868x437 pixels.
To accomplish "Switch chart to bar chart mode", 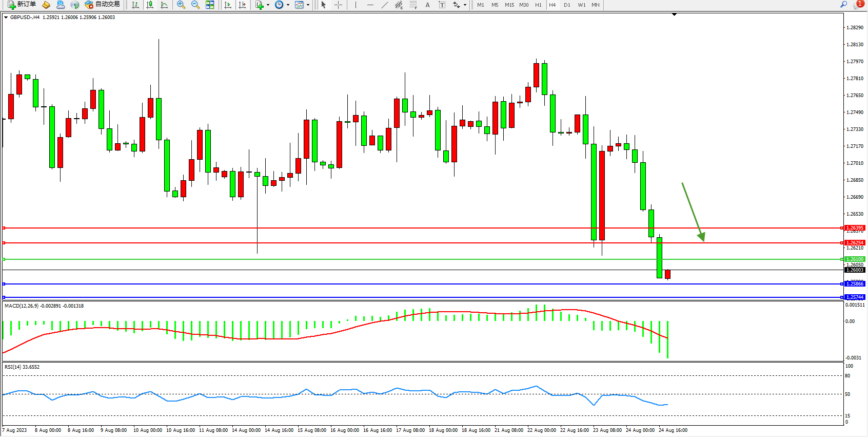I will click(x=135, y=5).
